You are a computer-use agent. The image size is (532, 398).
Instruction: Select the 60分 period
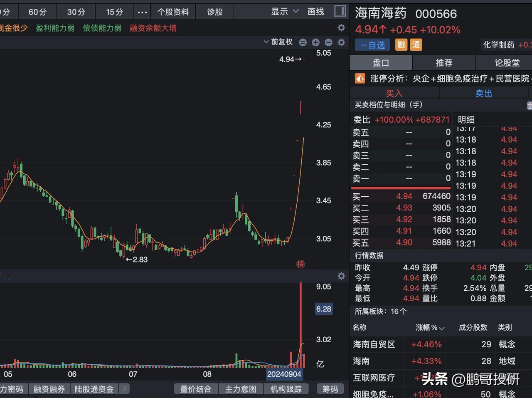click(x=37, y=12)
